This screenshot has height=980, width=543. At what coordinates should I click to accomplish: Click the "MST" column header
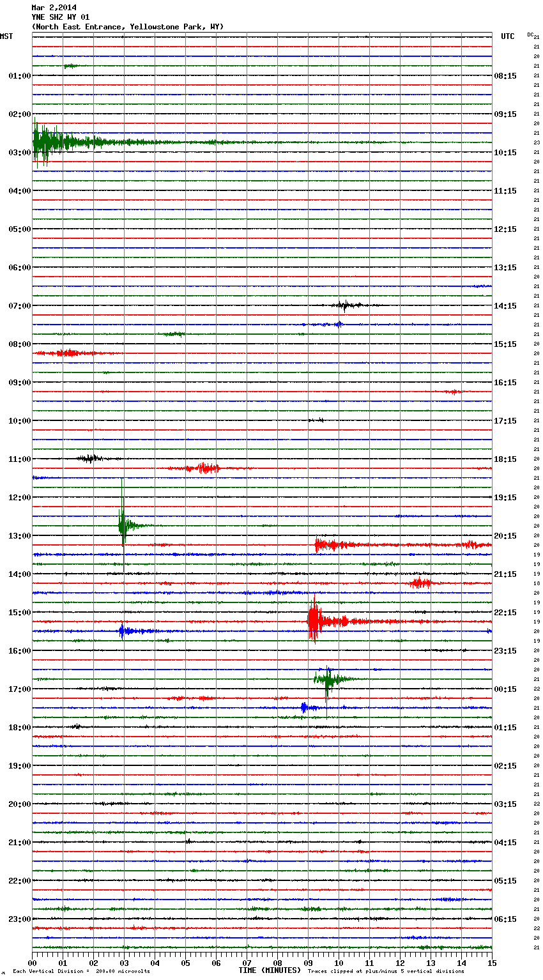tap(6, 36)
